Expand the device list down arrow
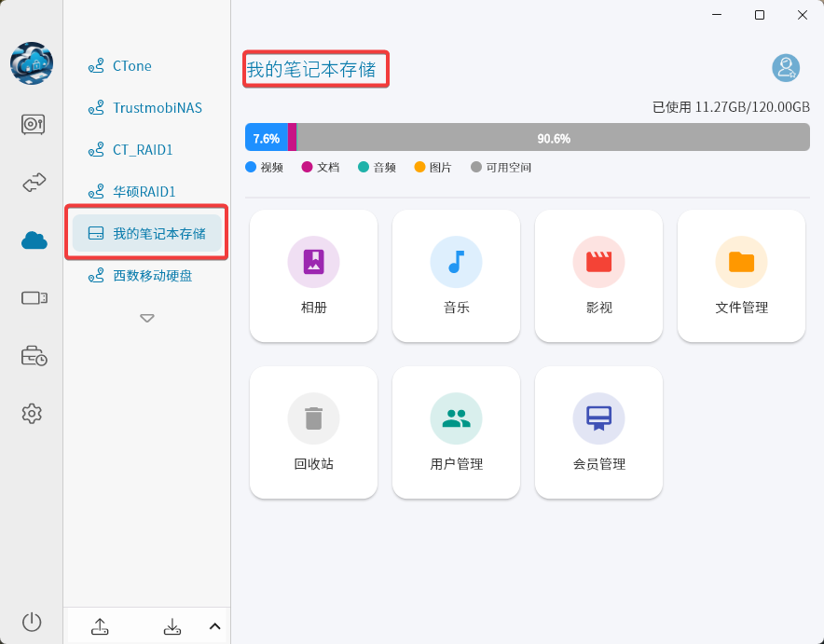Viewport: 824px width, 644px height. click(147, 318)
